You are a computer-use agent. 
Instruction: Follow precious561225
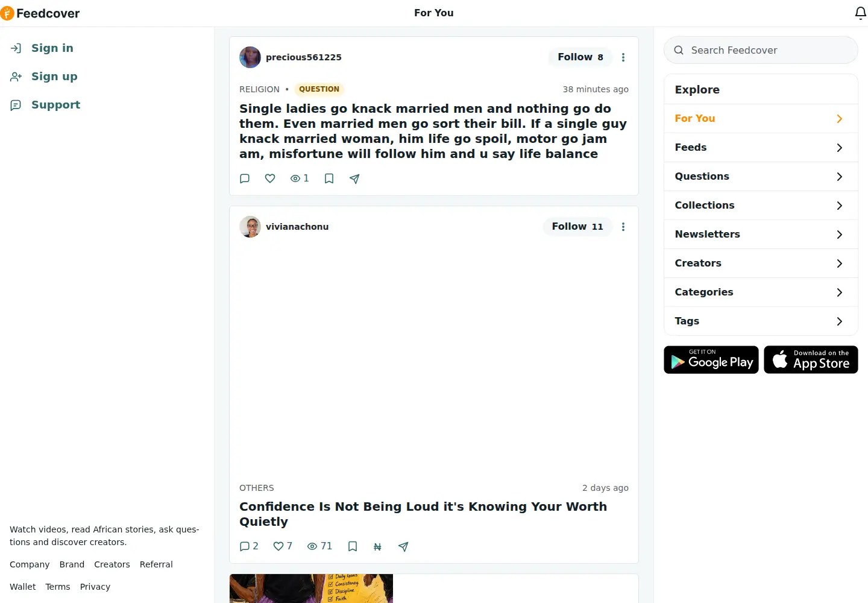(x=580, y=57)
